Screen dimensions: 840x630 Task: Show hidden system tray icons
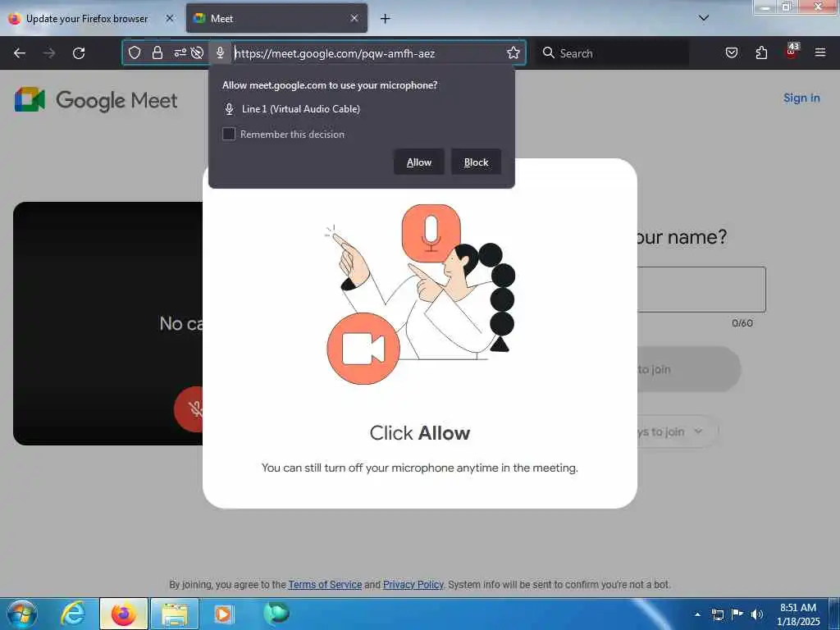(x=697, y=614)
